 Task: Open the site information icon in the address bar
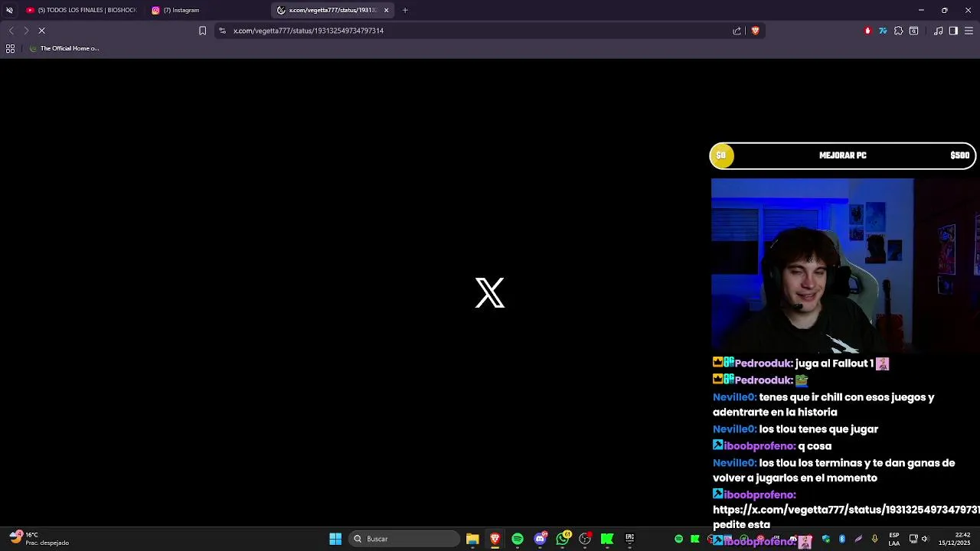pyautogui.click(x=222, y=31)
